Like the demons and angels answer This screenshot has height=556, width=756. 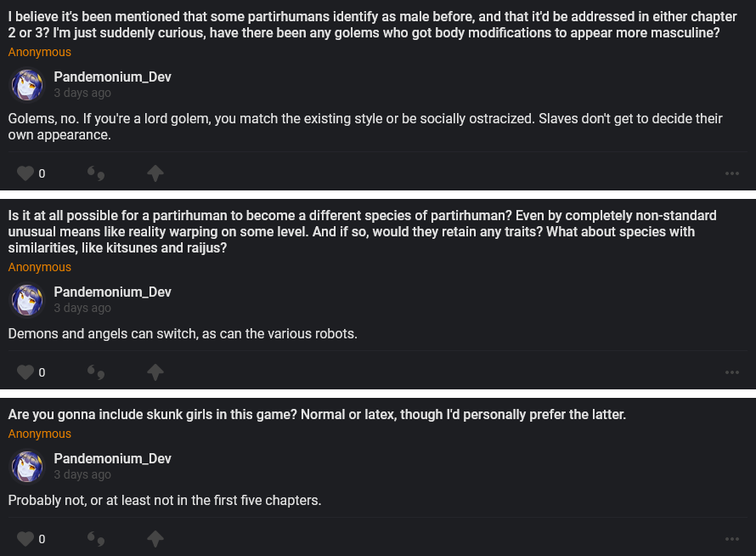coord(25,372)
